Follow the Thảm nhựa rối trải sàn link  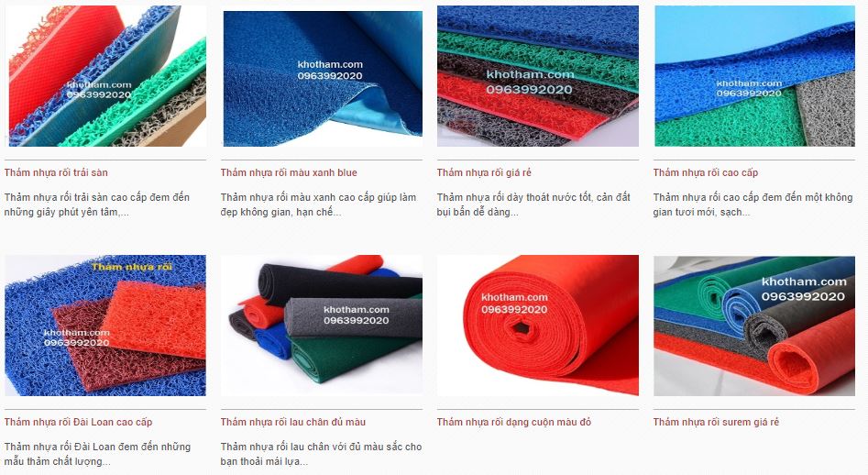click(56, 172)
